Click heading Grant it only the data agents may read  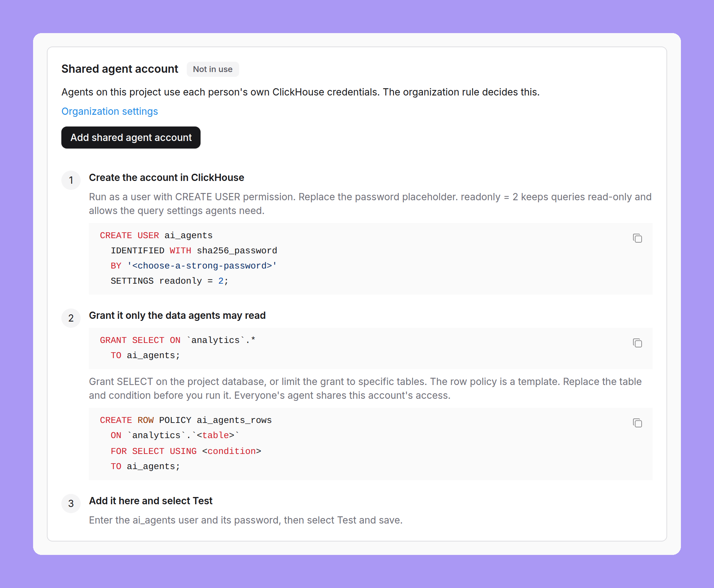point(177,315)
